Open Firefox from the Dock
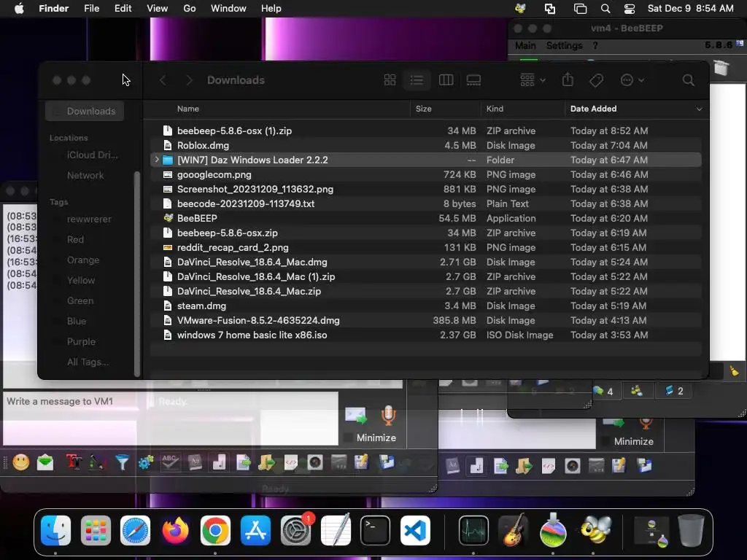The image size is (747, 560). point(175,531)
